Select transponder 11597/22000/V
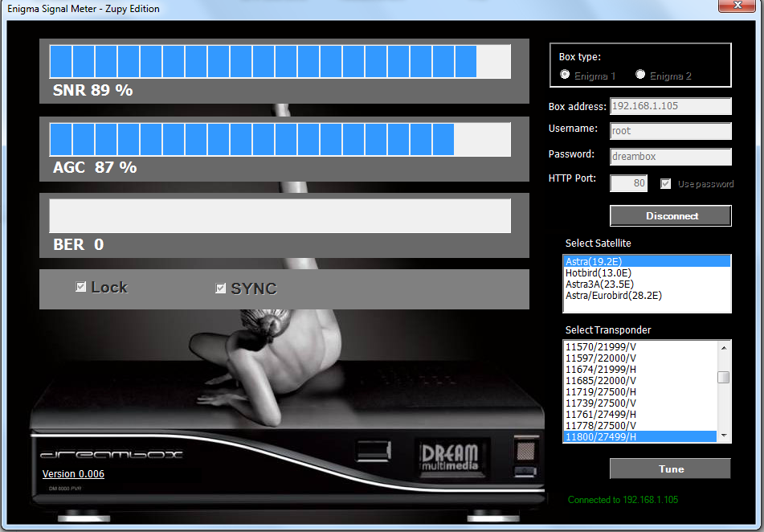The image size is (764, 532). click(x=639, y=358)
